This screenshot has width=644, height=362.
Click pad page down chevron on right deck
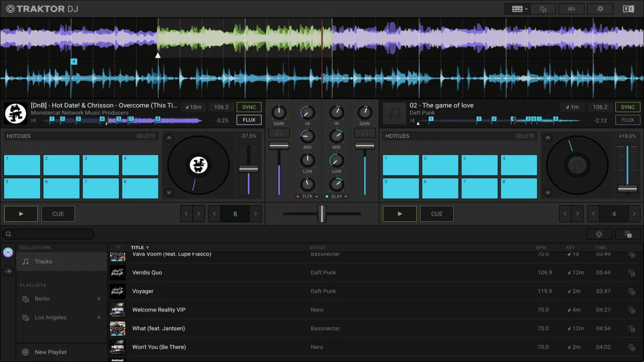(548, 192)
